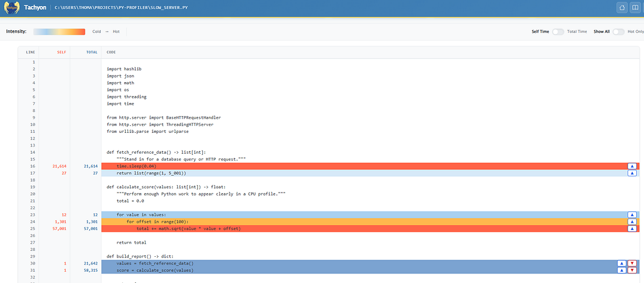Click the 'import time' code line
The height and width of the screenshot is (283, 644).
point(120,104)
